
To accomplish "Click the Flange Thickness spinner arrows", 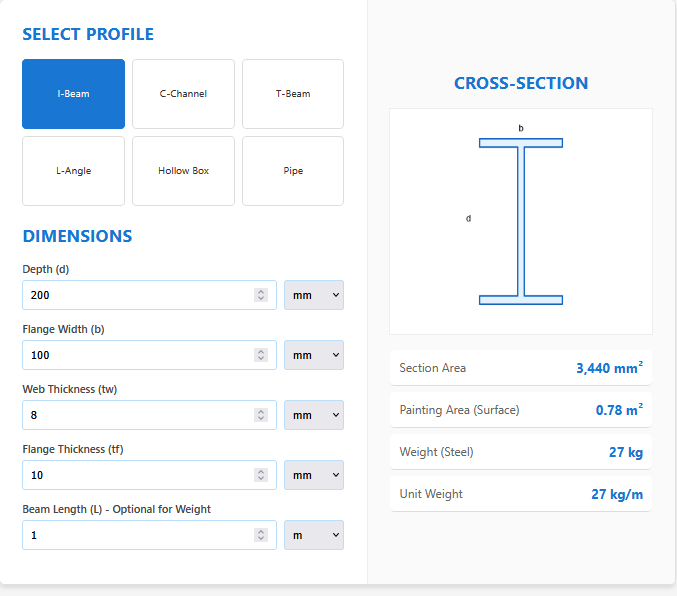I will tap(261, 475).
